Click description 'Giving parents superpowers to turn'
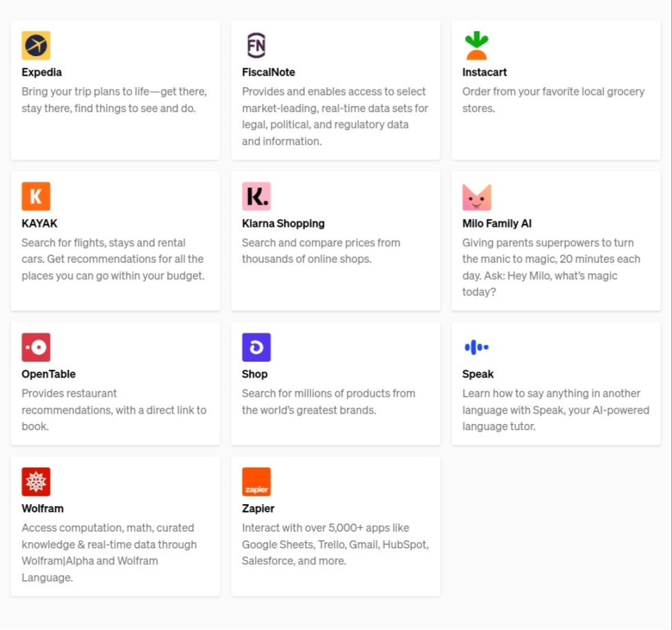 coord(551,268)
